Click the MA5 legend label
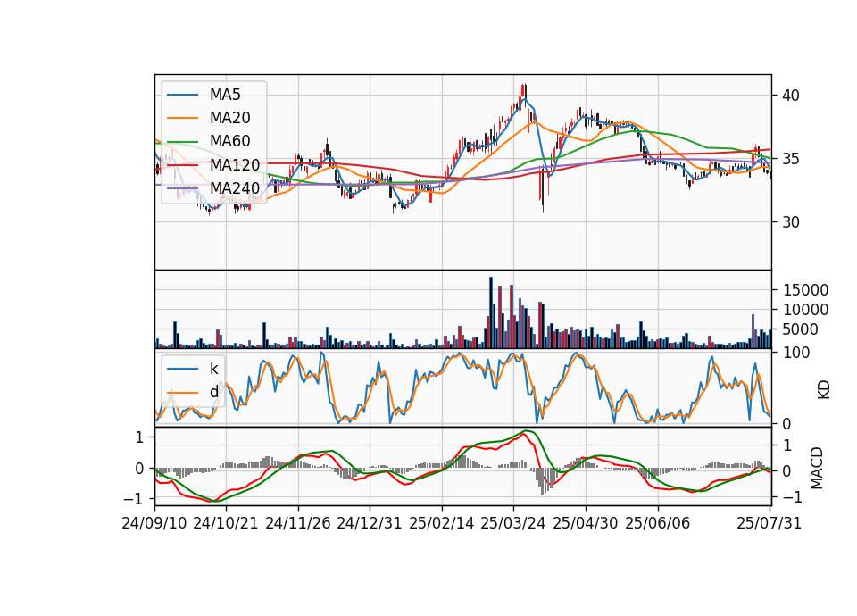Screen dimensions: 857x616 pos(225,95)
